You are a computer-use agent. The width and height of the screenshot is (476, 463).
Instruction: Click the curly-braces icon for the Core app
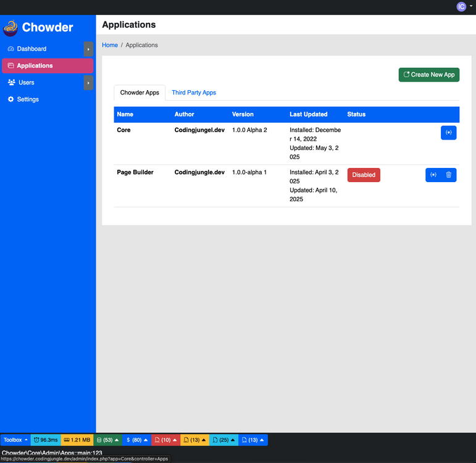(x=448, y=133)
